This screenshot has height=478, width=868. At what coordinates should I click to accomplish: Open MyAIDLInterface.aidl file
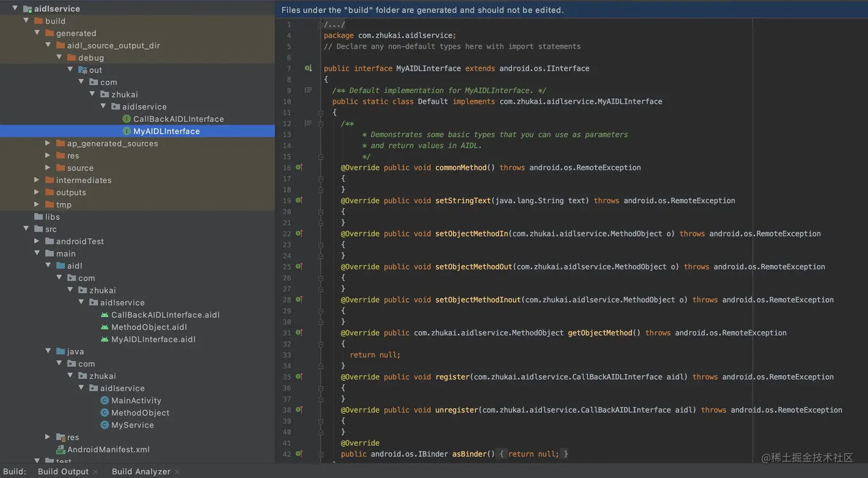(153, 339)
